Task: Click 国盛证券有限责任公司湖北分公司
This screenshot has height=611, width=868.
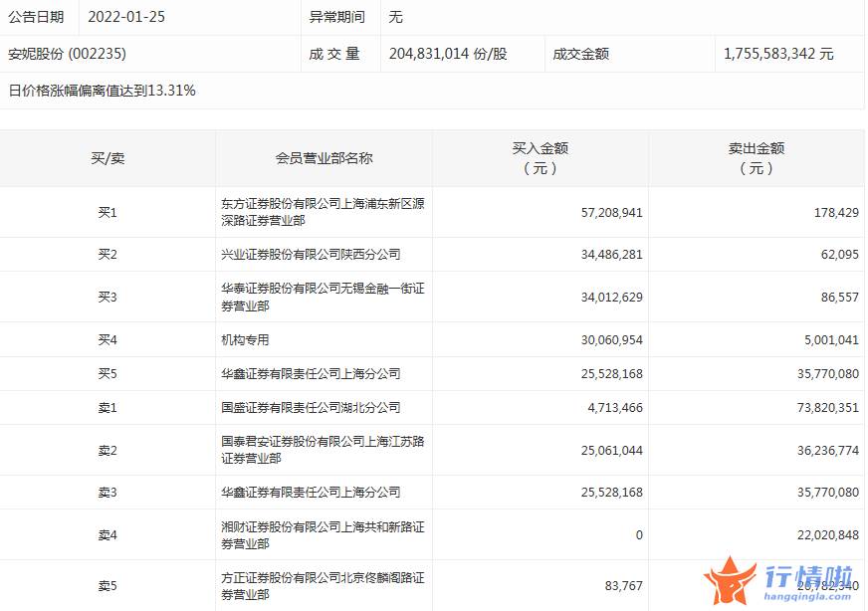Action: (311, 408)
